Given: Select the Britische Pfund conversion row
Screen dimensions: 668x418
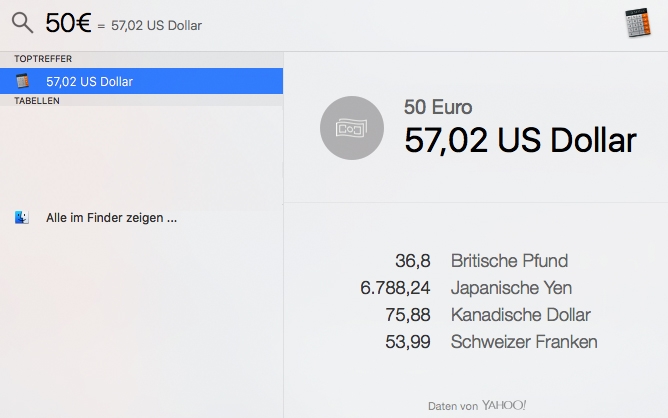Looking at the screenshot, I should tap(481, 261).
